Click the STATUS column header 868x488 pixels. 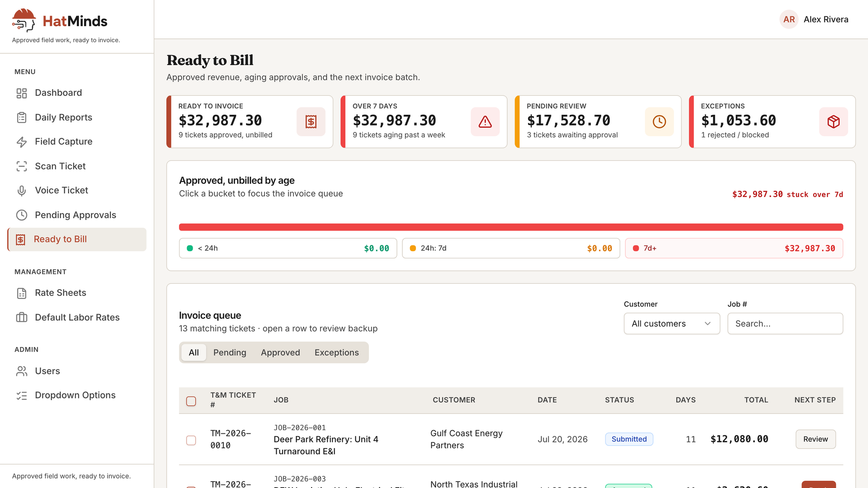point(619,400)
